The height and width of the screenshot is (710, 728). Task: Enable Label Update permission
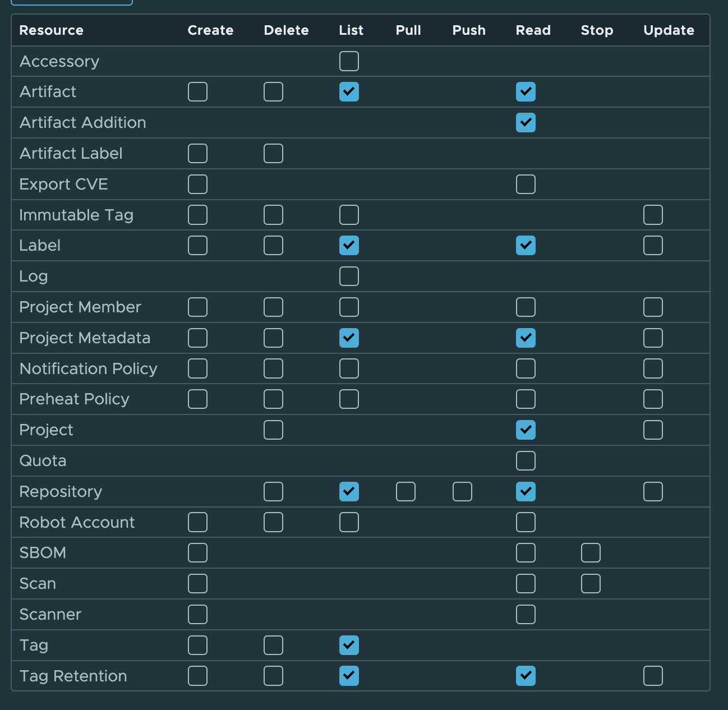[x=653, y=246]
